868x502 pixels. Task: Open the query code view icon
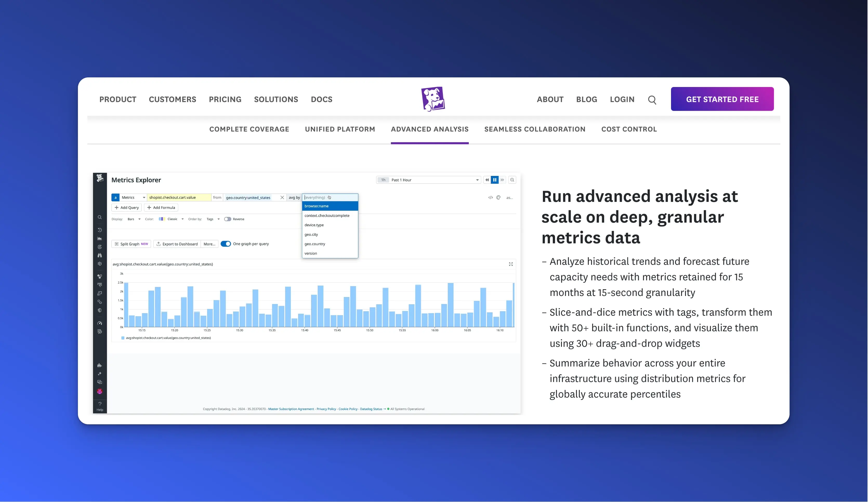coord(490,197)
